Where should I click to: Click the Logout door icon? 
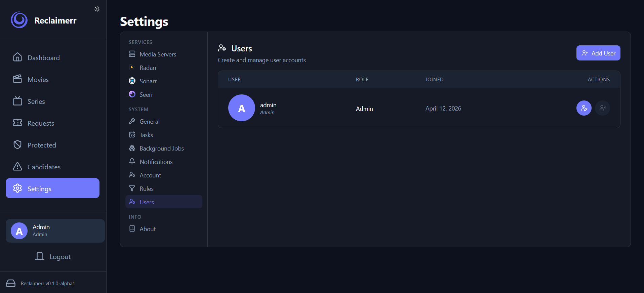40,256
